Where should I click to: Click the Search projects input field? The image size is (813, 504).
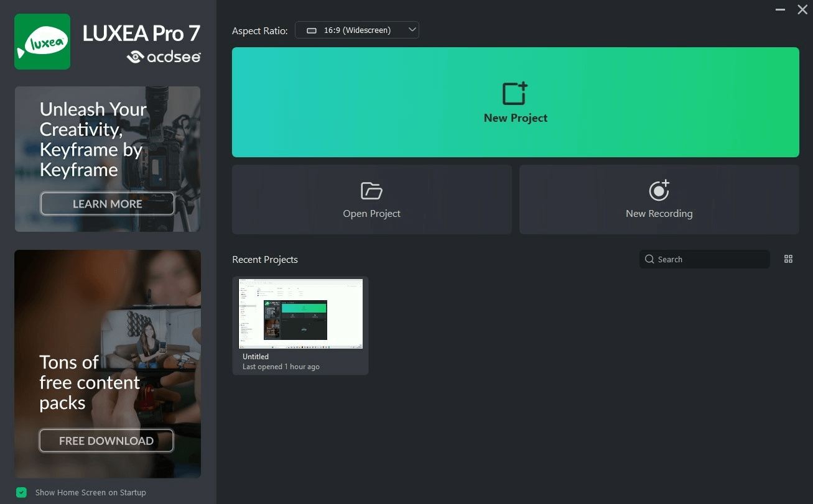point(703,259)
